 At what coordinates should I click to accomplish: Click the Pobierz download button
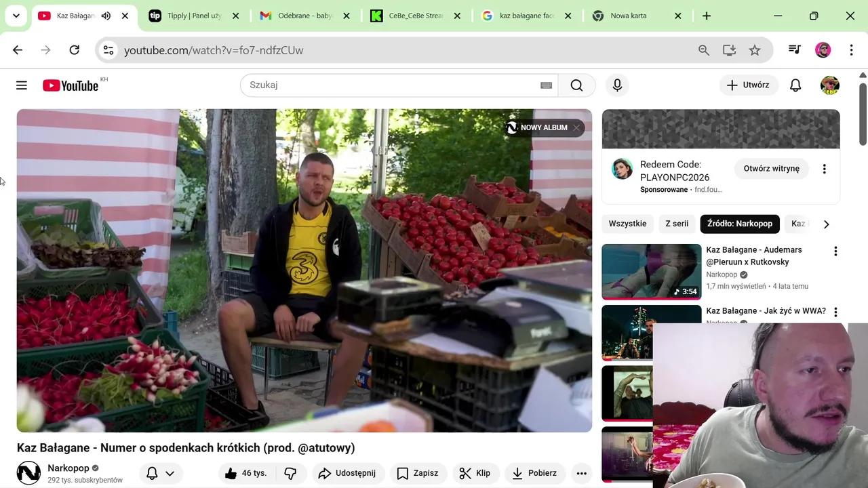point(535,473)
